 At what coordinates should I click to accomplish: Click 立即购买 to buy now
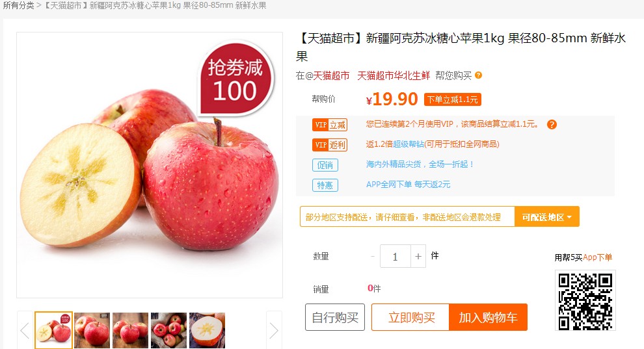click(x=410, y=317)
